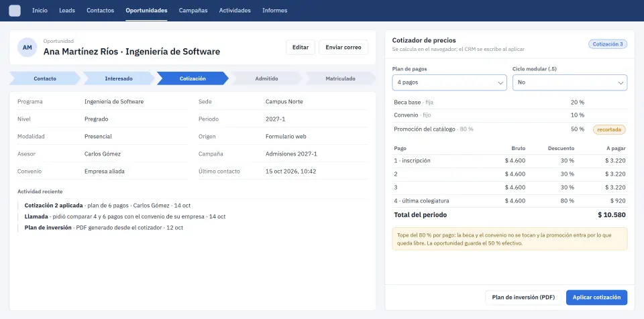644x319 pixels.
Task: Click the Empresa aliada convenio value
Action: coord(105,171)
